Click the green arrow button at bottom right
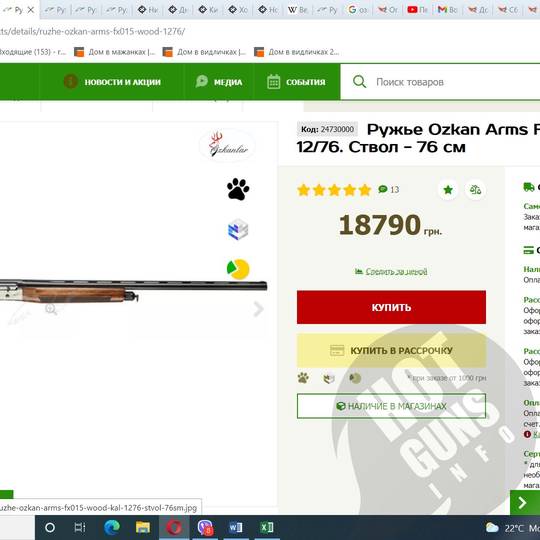This screenshot has height=540, width=540. click(x=525, y=503)
